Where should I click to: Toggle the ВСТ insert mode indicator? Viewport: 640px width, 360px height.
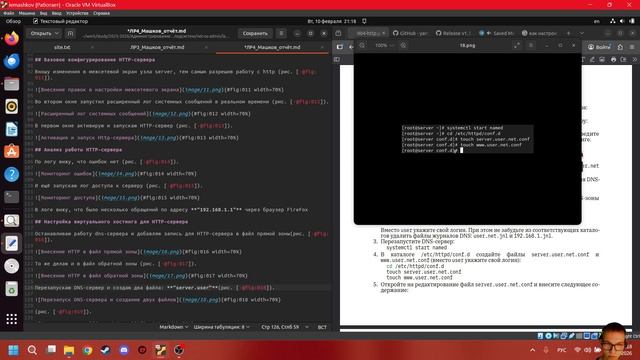322,327
